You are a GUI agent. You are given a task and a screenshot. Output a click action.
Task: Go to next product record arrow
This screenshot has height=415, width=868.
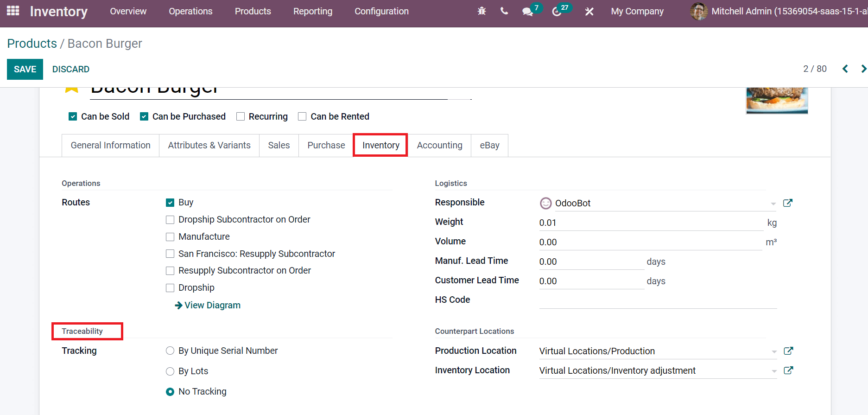863,69
